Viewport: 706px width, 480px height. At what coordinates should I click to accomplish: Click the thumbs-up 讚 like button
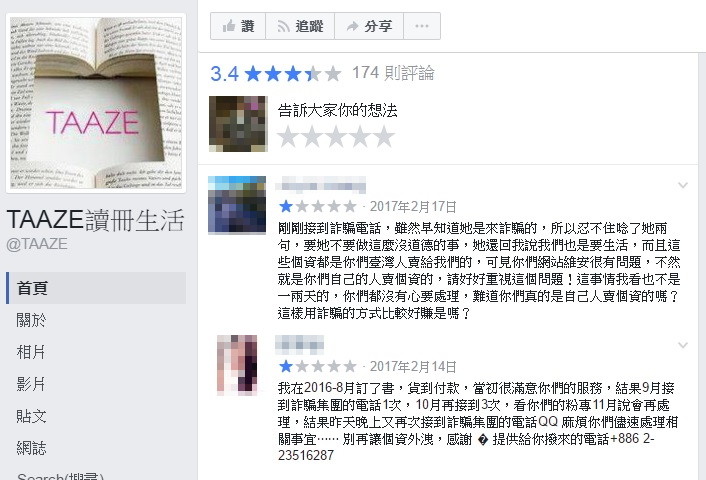tap(238, 26)
